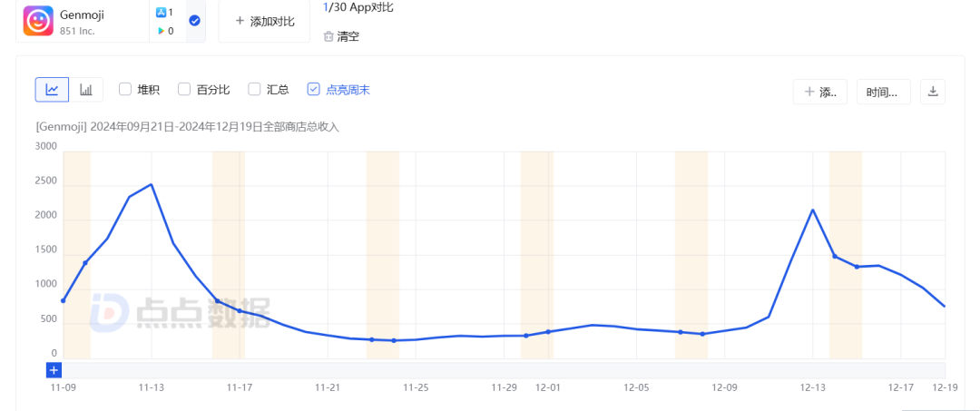Switch to bar chart view
Viewport: 980px width, 411px height.
85,90
